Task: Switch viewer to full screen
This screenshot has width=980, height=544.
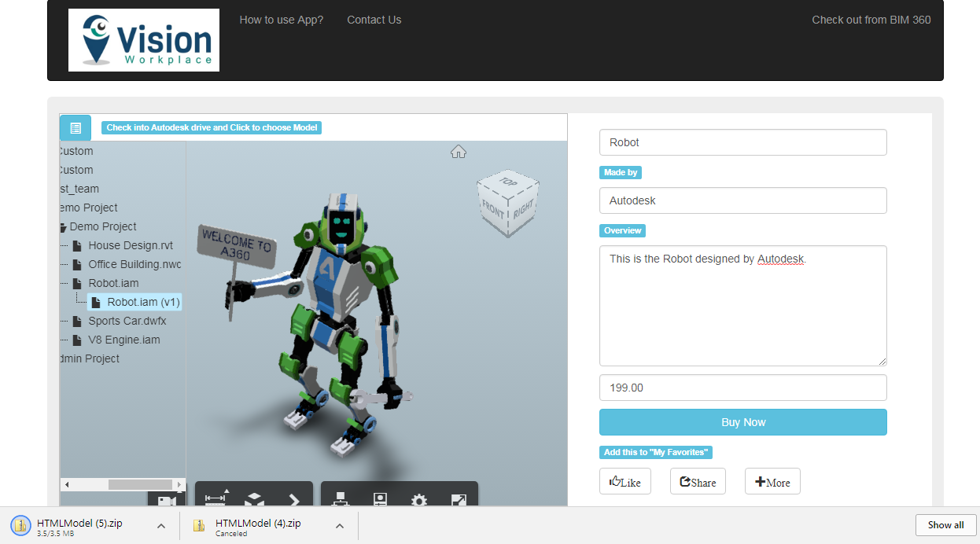Action: 459,500
